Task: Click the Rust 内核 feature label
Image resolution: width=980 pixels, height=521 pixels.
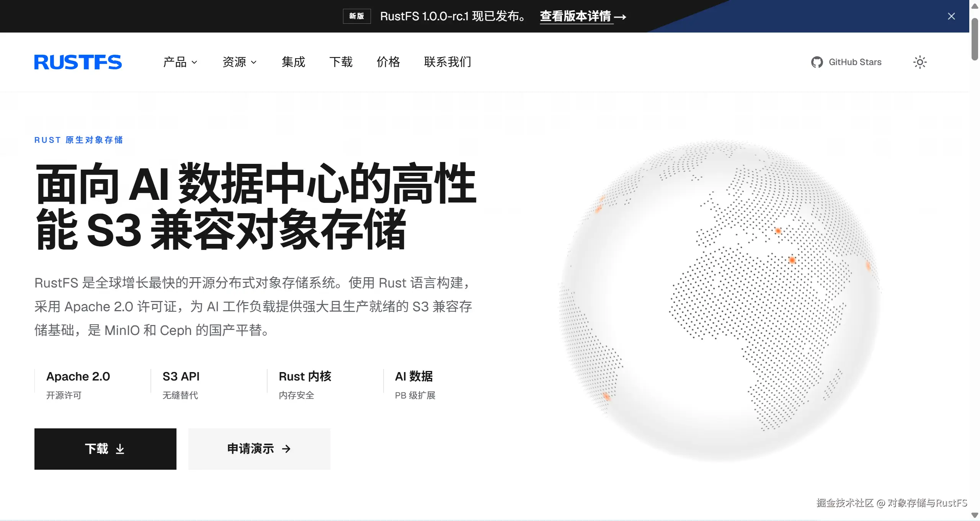Action: 305,376
